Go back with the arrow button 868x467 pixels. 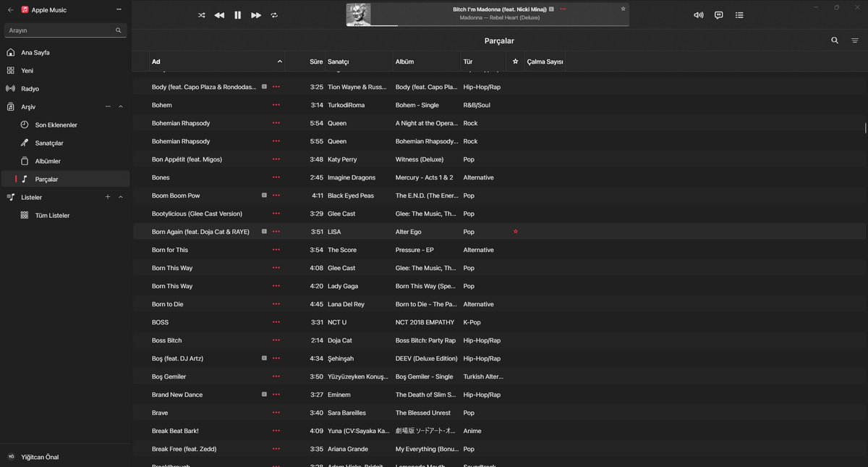[10, 9]
